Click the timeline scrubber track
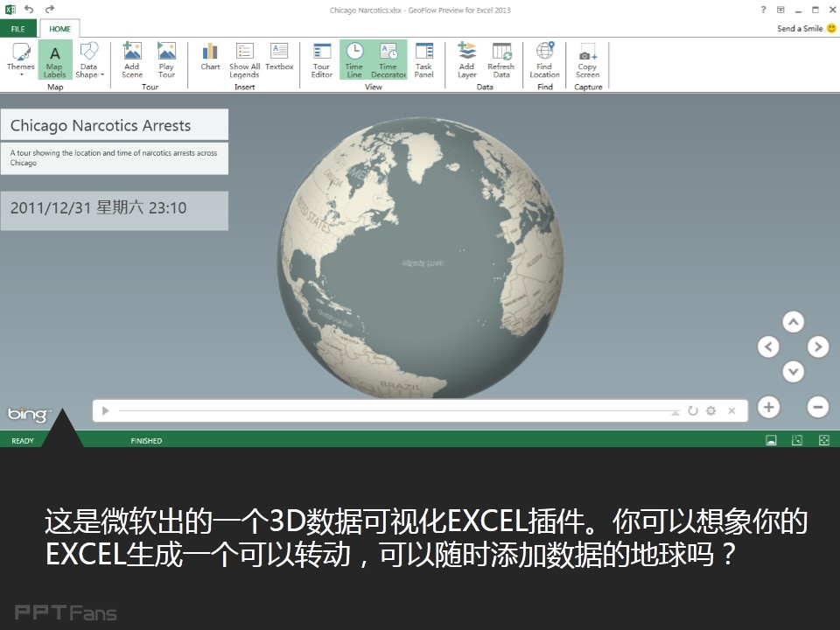The image size is (840, 630). (394, 410)
